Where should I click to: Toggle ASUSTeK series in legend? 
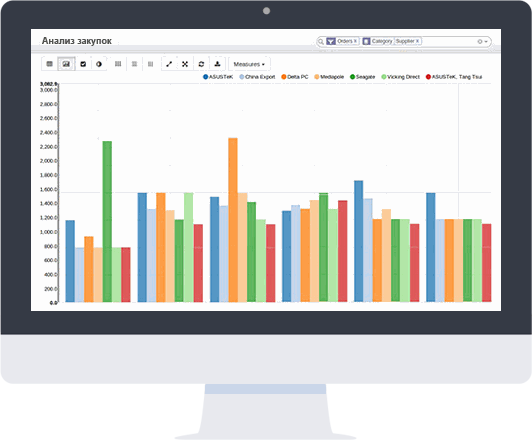218,77
